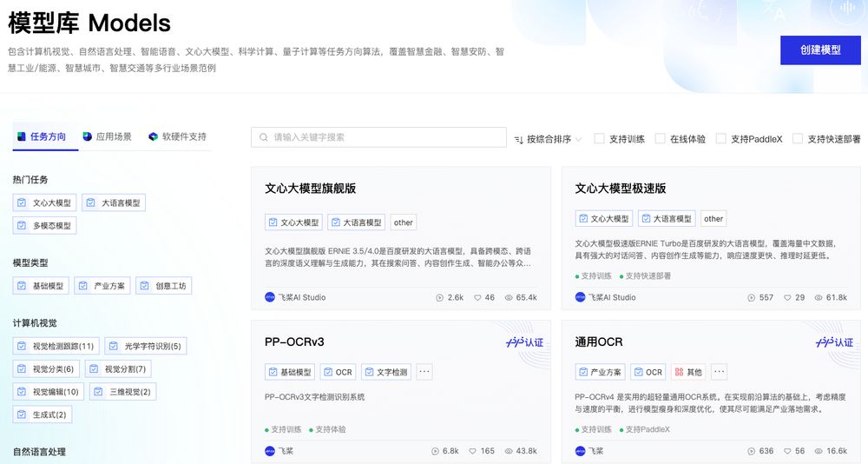Click the 应用场景 pie icon
The width and height of the screenshot is (868, 464).
[87, 136]
